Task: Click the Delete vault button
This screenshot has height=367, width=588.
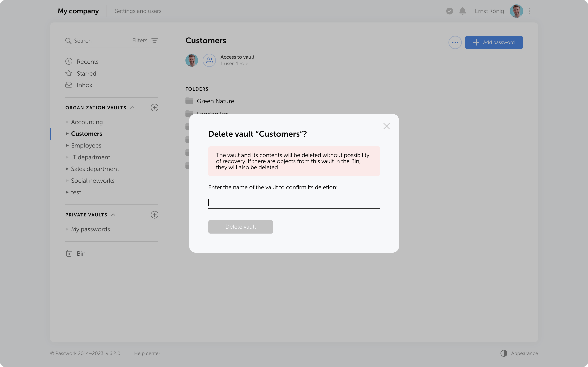Action: pyautogui.click(x=240, y=227)
